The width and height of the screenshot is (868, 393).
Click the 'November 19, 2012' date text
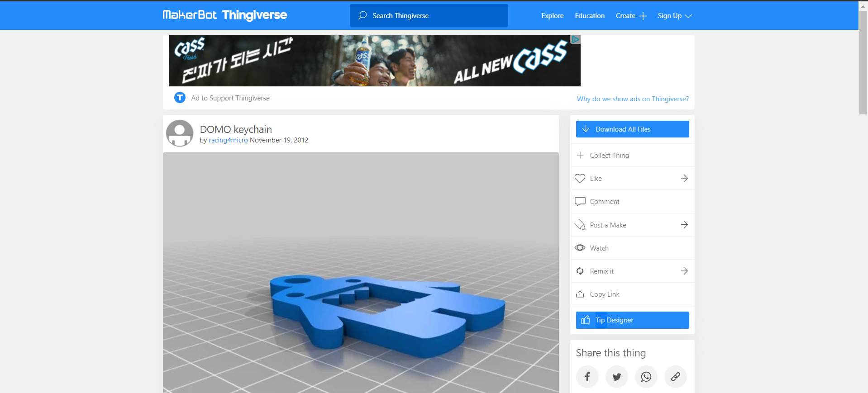pos(279,140)
